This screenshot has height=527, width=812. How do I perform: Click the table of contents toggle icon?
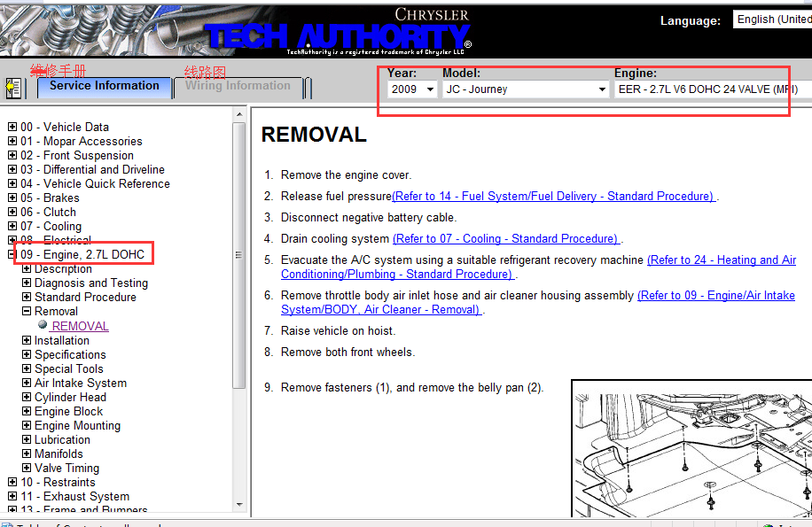coord(13,88)
